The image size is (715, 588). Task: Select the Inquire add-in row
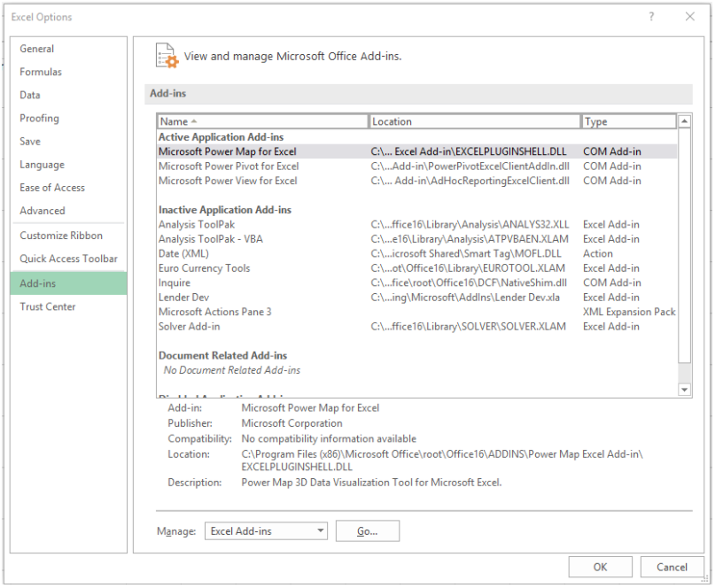click(416, 283)
